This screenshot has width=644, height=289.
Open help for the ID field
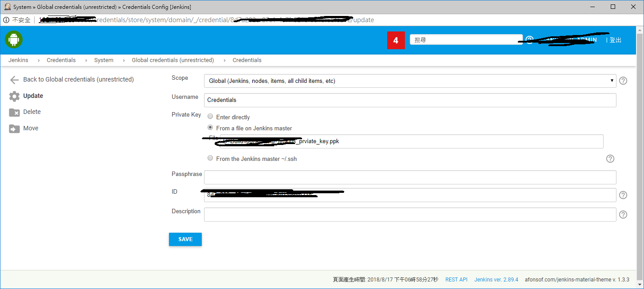[623, 195]
